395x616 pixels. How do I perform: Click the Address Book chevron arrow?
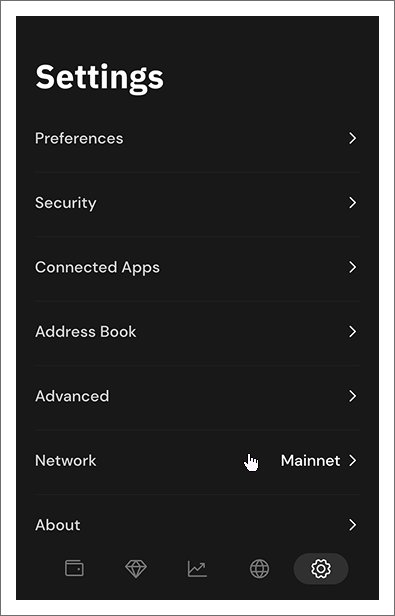tap(353, 332)
